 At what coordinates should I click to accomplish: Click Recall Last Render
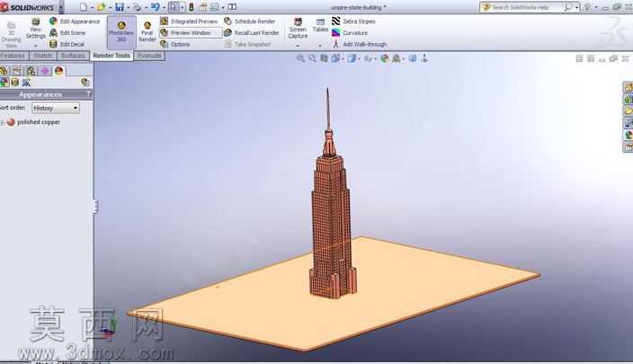(x=252, y=32)
